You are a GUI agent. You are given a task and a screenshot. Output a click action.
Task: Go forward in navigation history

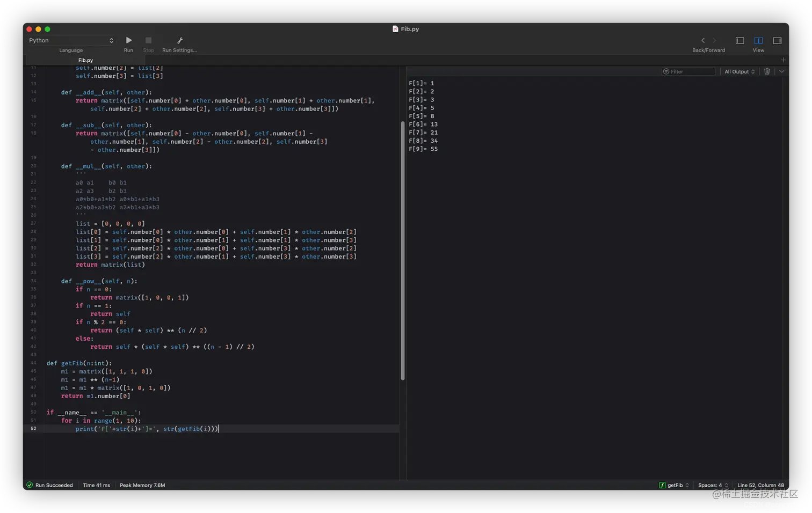[714, 40]
